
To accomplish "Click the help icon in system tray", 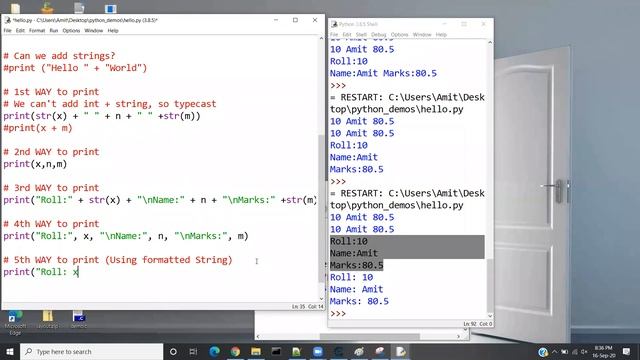I will click(x=542, y=352).
